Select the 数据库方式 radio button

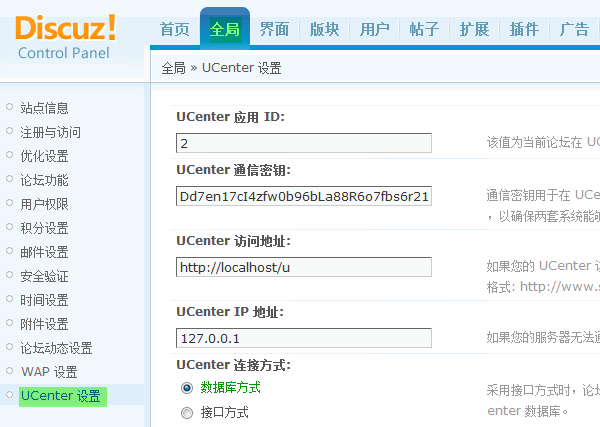[187, 388]
